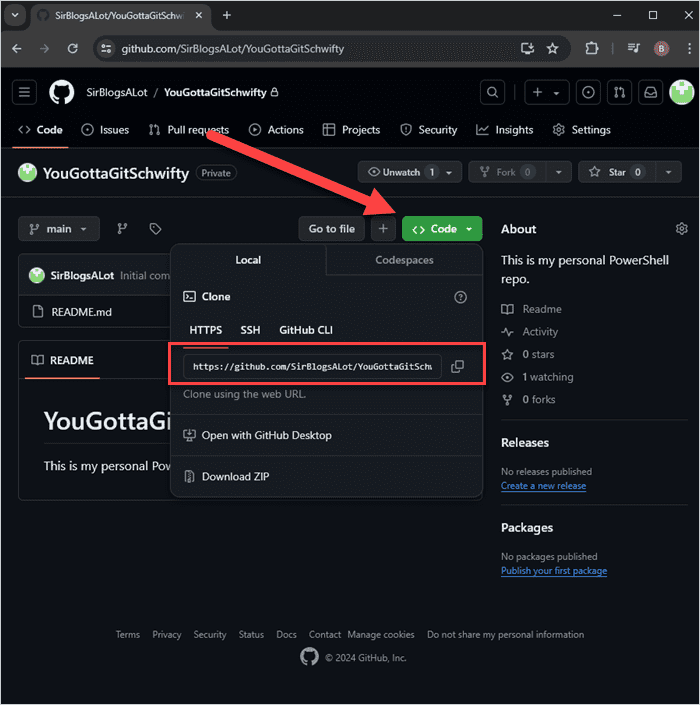Screen dimensions: 700x705
Task: Switch to the Projects tab
Action: pyautogui.click(x=352, y=130)
